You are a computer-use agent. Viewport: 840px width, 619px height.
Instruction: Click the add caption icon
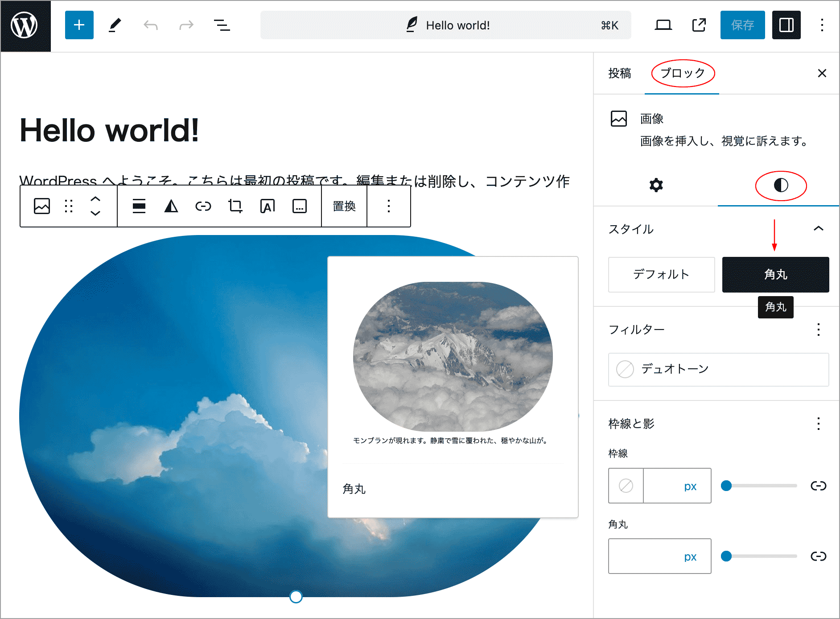point(299,206)
